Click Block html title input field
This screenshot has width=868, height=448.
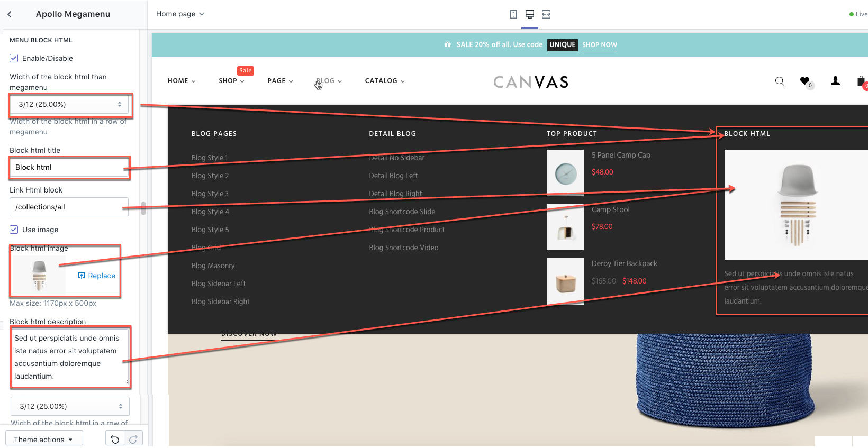pyautogui.click(x=69, y=167)
